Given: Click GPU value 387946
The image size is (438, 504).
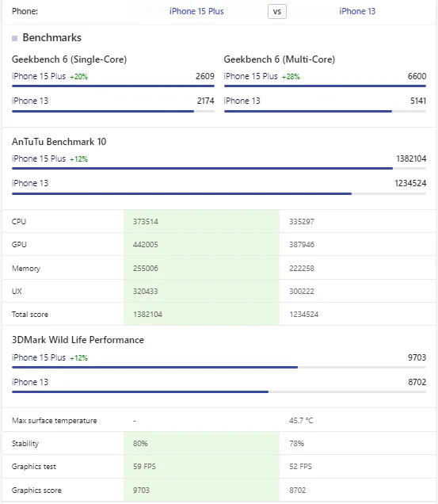Looking at the screenshot, I should pyautogui.click(x=302, y=245).
